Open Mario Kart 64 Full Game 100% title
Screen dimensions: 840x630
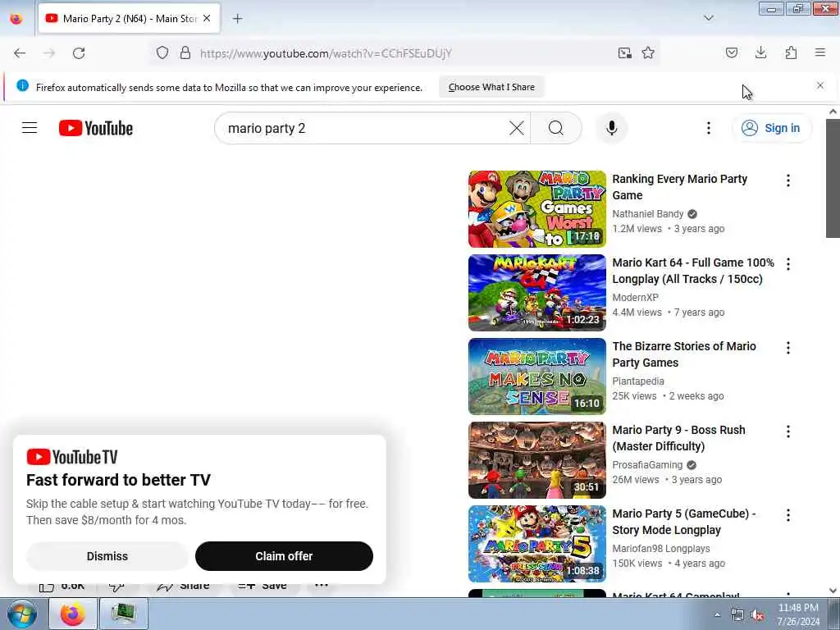click(x=692, y=271)
